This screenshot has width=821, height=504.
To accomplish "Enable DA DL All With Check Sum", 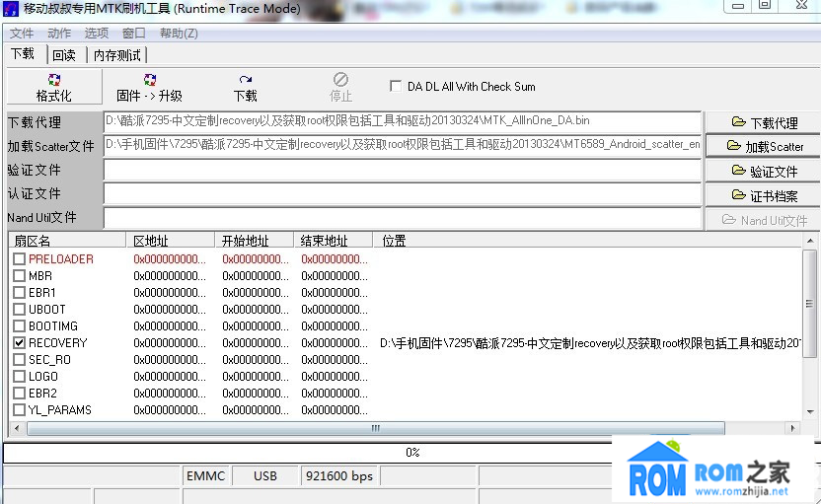I will (x=396, y=86).
